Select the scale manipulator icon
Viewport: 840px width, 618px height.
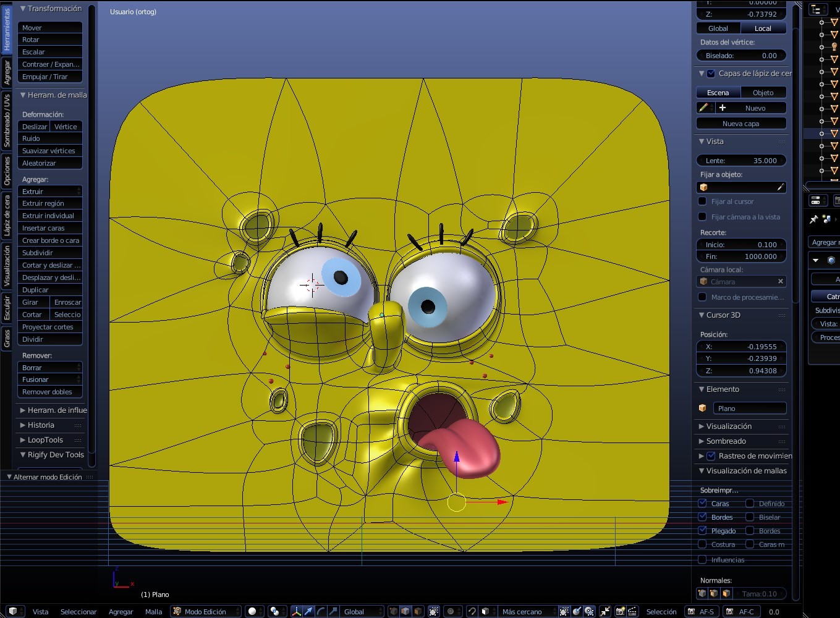coord(333,611)
